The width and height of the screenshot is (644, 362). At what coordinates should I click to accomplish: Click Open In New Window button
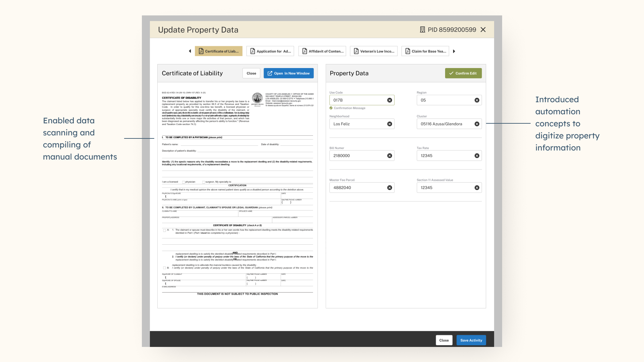click(288, 73)
